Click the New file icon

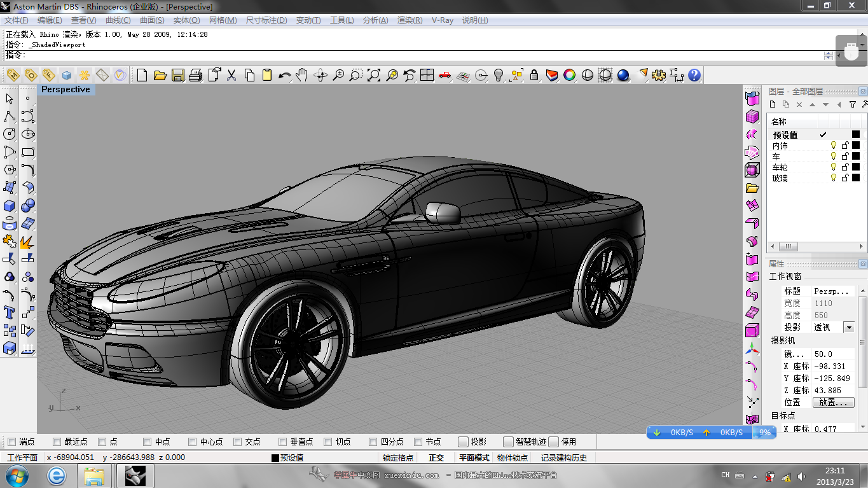(x=142, y=75)
